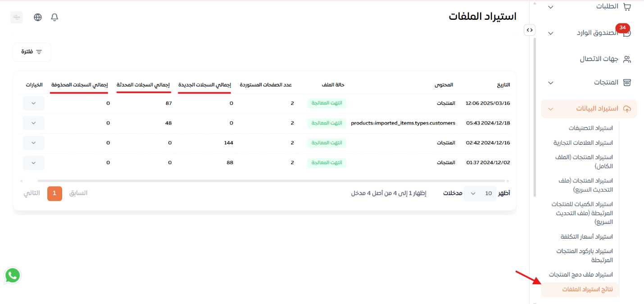
Task: Click انتهت المعالجة badge in 2024/12/02 row
Action: [x=327, y=162]
